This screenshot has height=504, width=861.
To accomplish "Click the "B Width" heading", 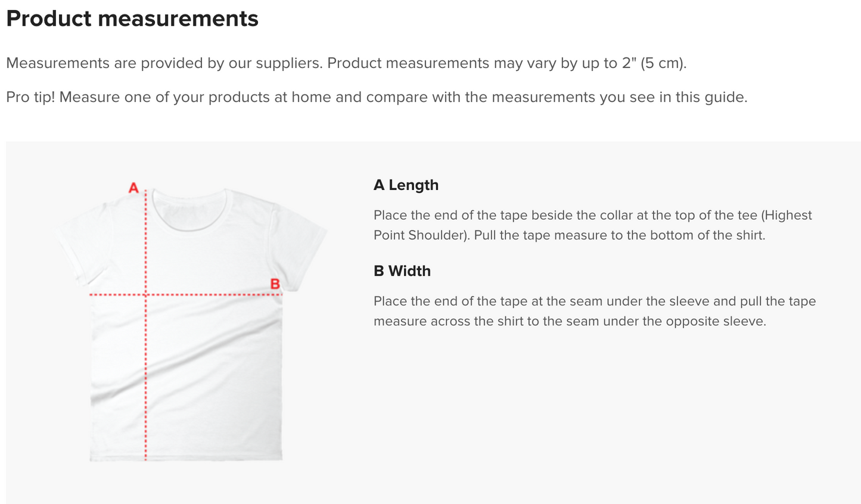I will pyautogui.click(x=402, y=271).
